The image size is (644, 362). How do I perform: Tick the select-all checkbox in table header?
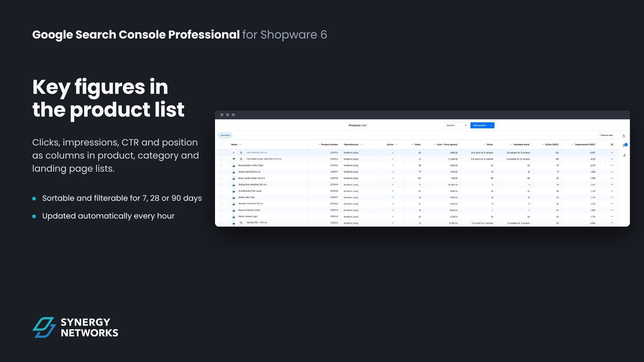pos(221,144)
